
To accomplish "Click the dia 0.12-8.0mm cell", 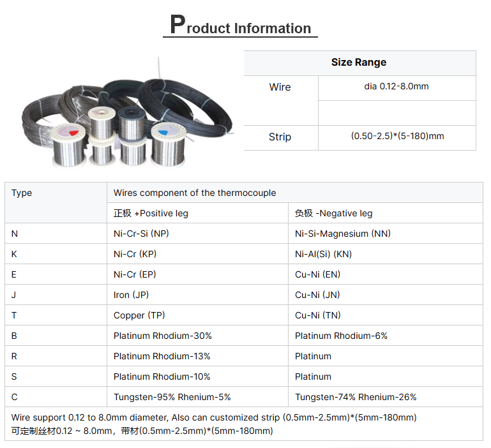I will coord(397,86).
